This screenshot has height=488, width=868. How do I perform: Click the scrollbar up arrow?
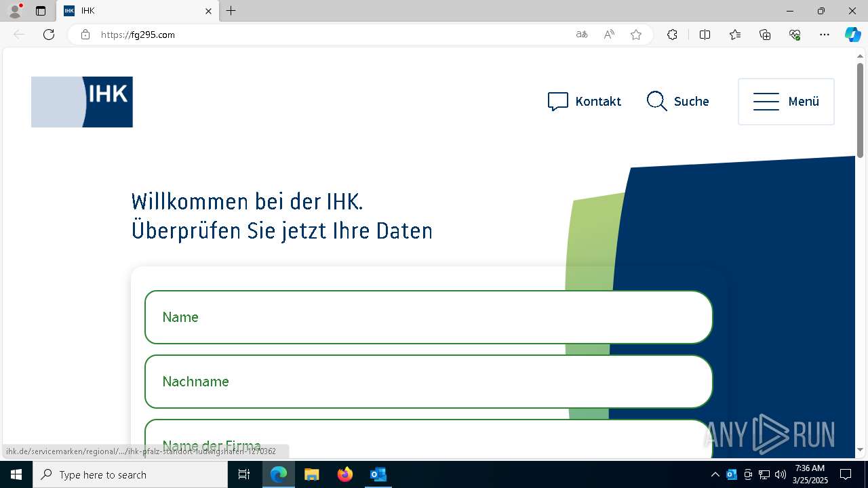coord(860,55)
